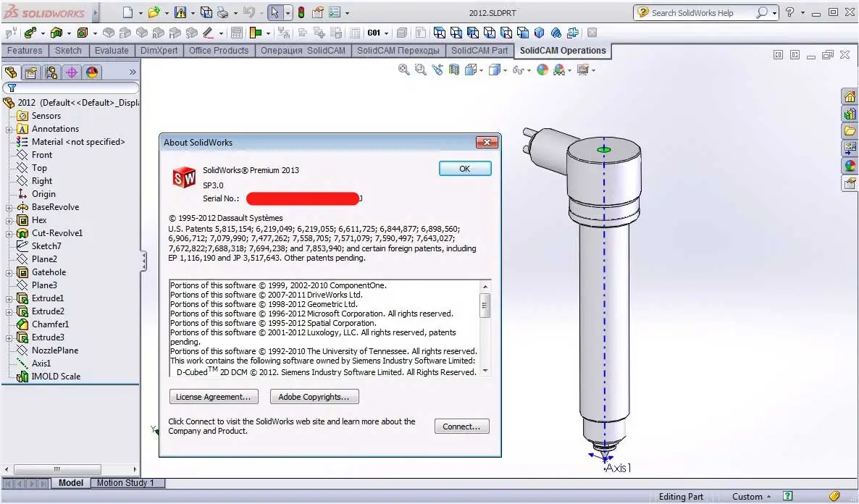
Task: Click the Rebuild traffic light icon
Action: click(301, 12)
